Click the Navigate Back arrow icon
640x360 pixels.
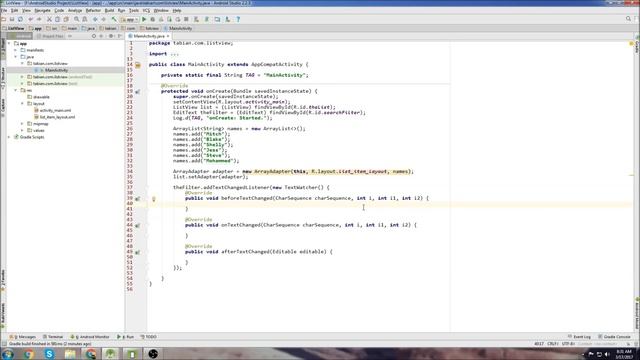[95, 19]
